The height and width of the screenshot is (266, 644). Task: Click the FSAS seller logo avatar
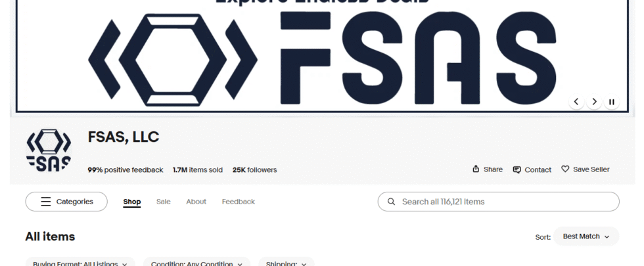pyautogui.click(x=49, y=150)
